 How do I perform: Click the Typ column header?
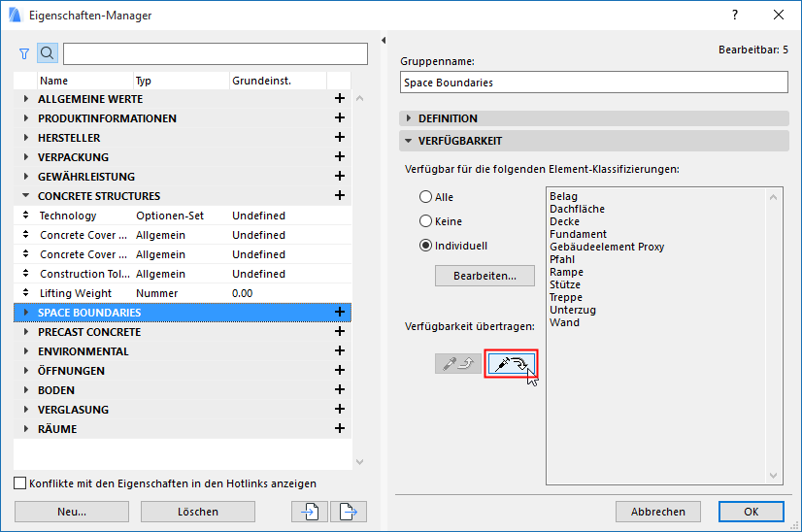point(144,81)
